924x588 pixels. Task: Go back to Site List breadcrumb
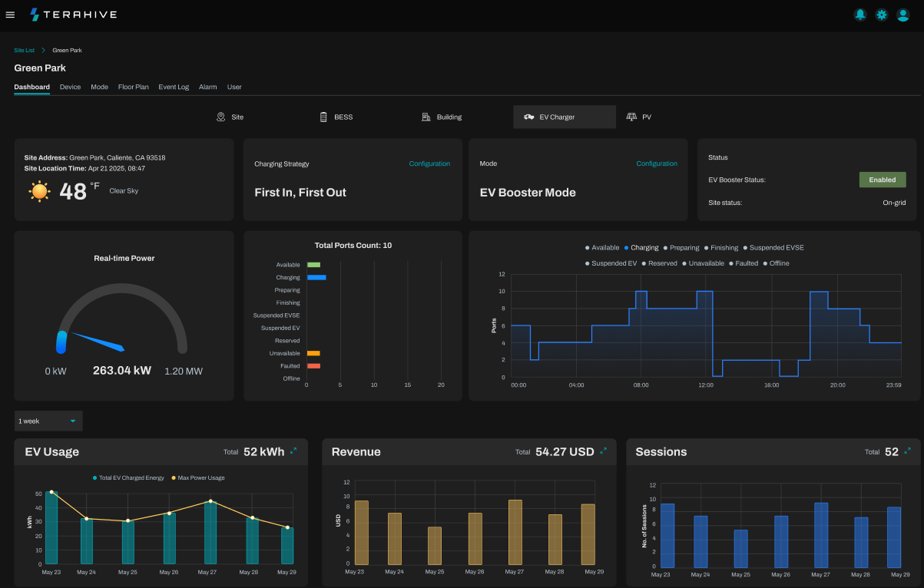pos(25,50)
